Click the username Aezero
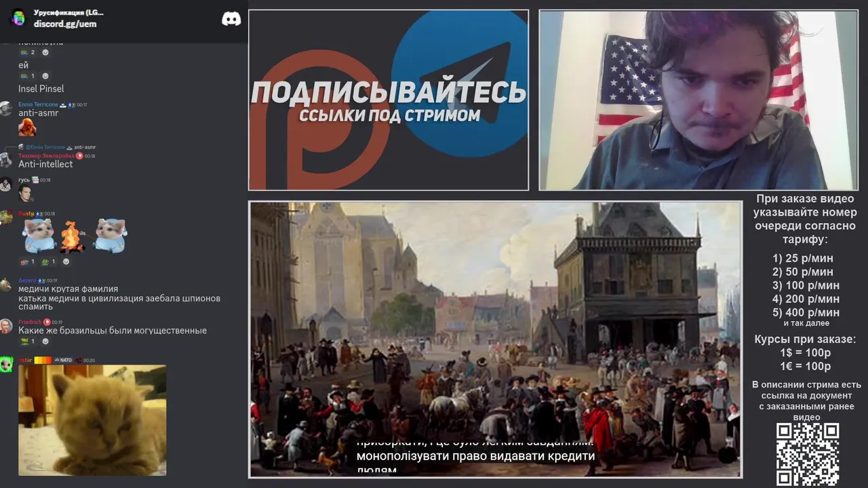The image size is (868, 488). point(27,281)
